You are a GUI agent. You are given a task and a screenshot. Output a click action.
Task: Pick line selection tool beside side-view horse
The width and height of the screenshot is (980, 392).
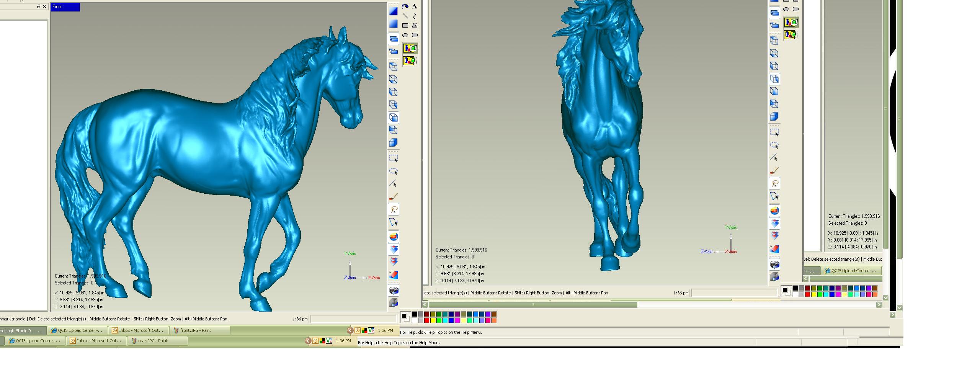tap(393, 184)
